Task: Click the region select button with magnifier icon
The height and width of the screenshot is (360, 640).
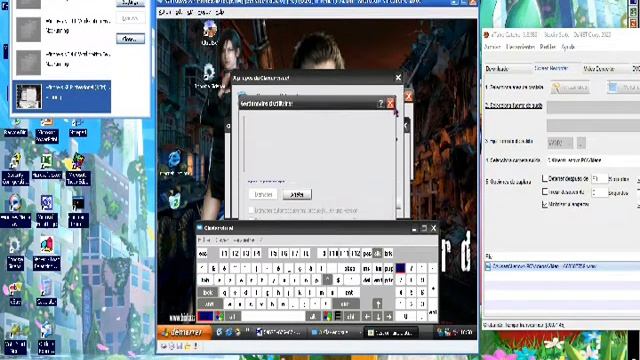Action: (570, 87)
